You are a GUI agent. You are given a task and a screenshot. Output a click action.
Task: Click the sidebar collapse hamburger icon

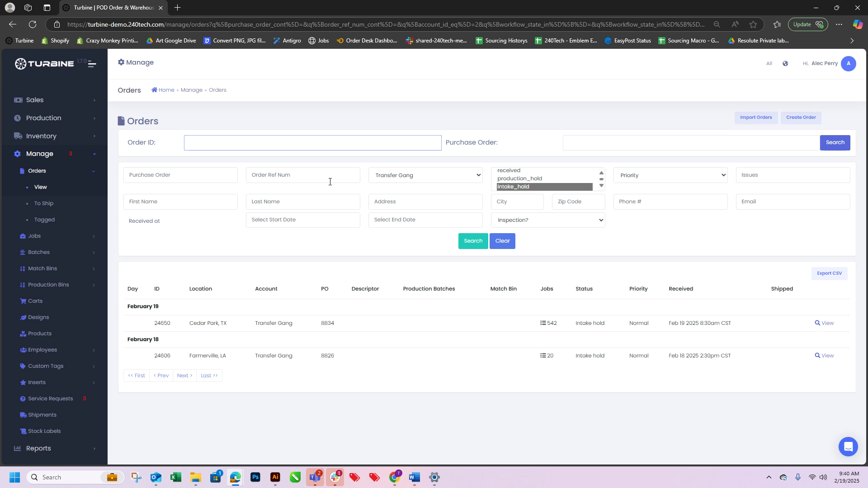pos(92,64)
